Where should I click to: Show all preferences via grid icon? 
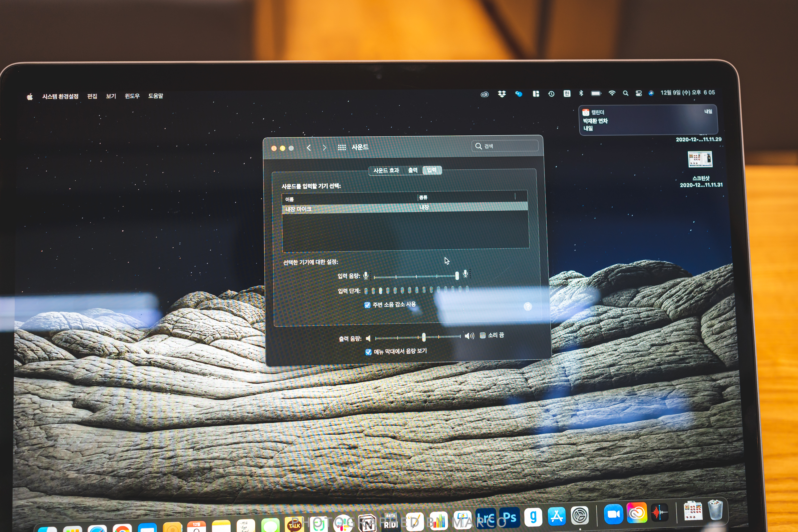pos(342,147)
